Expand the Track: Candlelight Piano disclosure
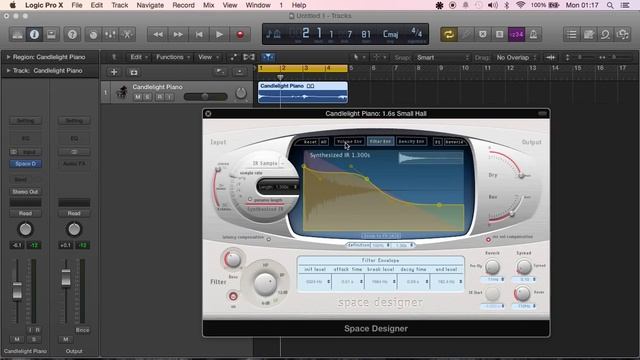 point(8,71)
